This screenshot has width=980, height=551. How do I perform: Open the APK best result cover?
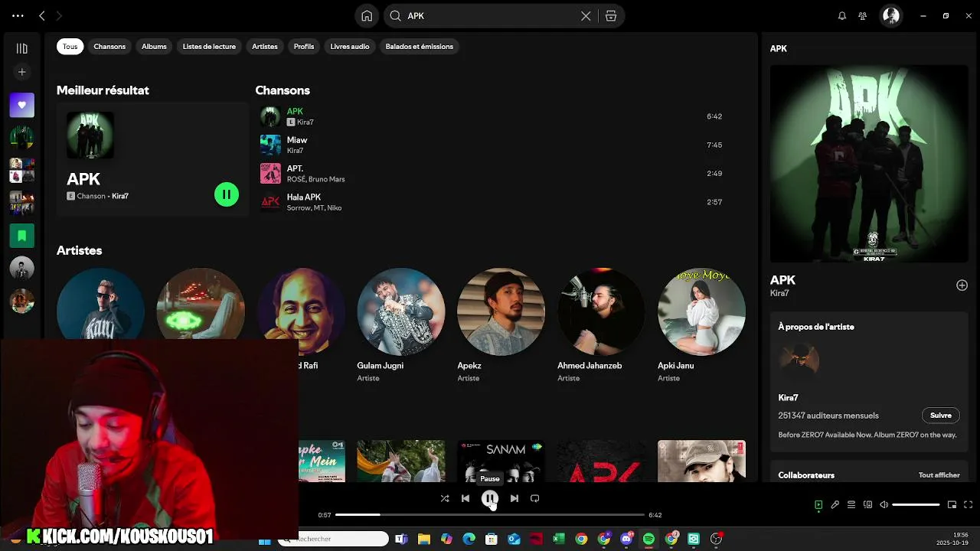pyautogui.click(x=90, y=135)
